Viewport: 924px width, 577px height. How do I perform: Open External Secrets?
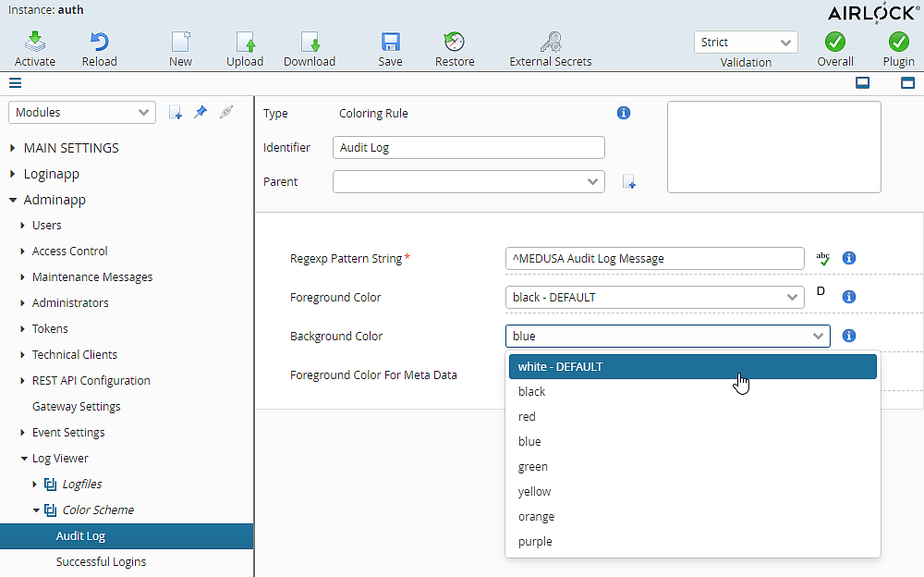coord(551,42)
